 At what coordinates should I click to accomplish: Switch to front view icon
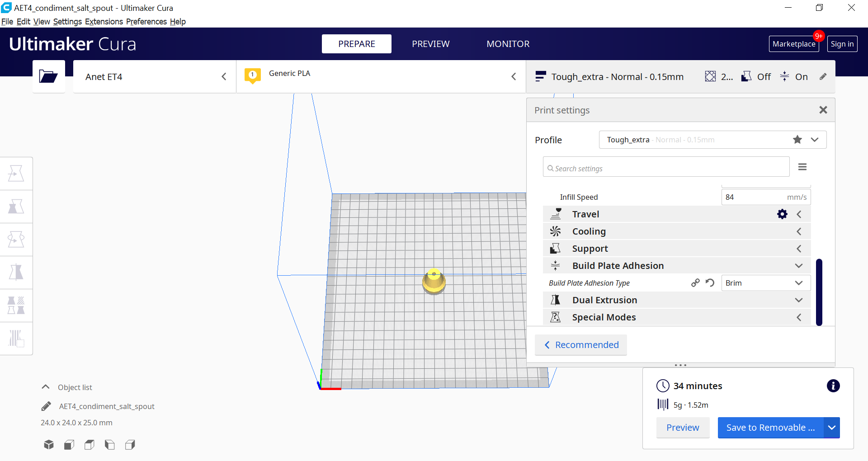(69, 445)
